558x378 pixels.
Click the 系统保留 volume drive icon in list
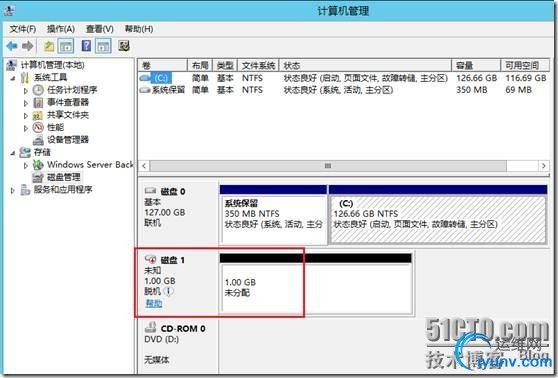[145, 90]
